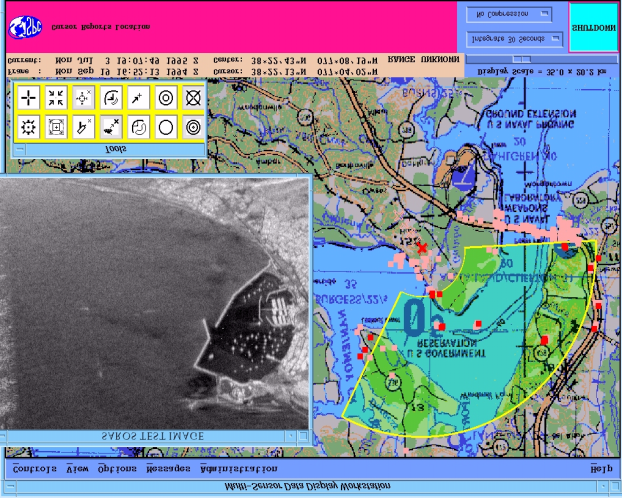
Task: Open the Tools panel window menu button
Action: (19, 150)
